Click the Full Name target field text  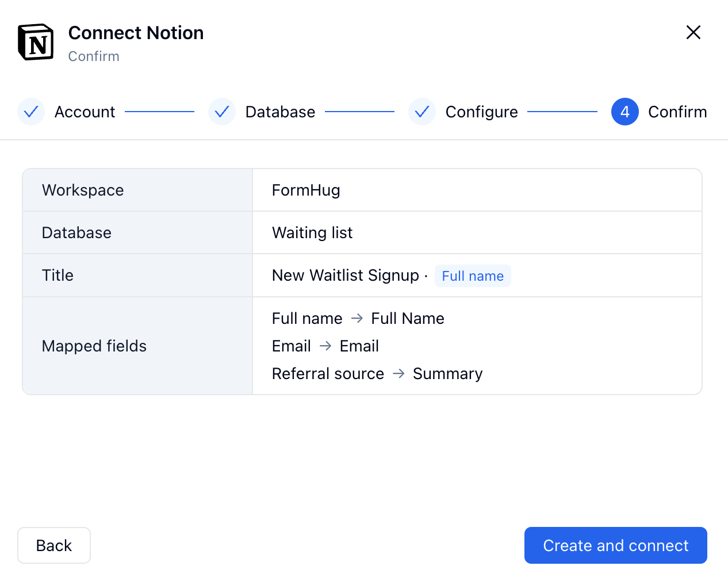(408, 318)
